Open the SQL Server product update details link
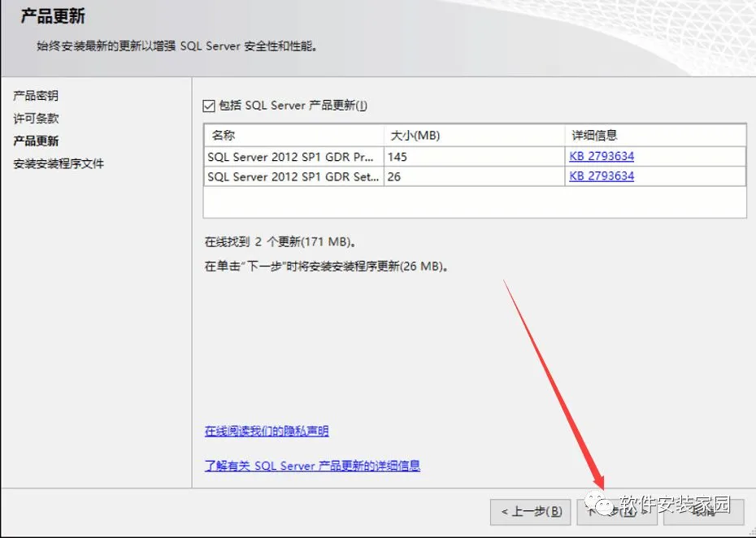This screenshot has width=756, height=538. click(x=312, y=466)
